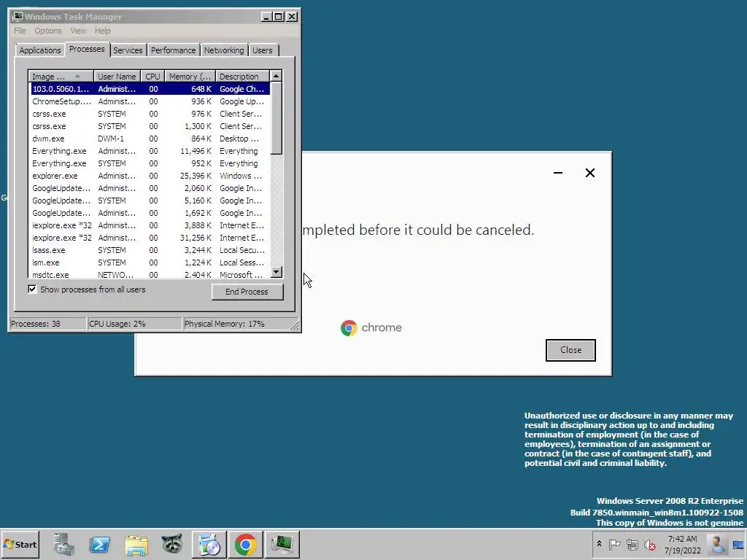The width and height of the screenshot is (747, 560).
Task: Click Close in the Chrome installer dialog
Action: tap(570, 350)
